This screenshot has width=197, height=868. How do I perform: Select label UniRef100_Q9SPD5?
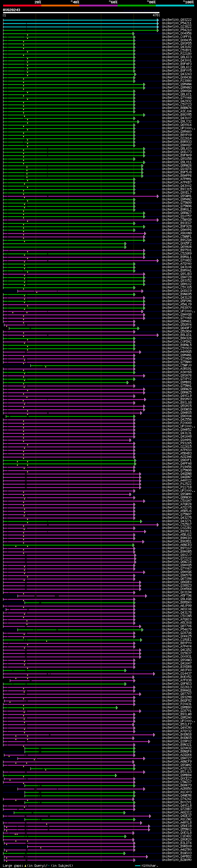[x=177, y=43]
